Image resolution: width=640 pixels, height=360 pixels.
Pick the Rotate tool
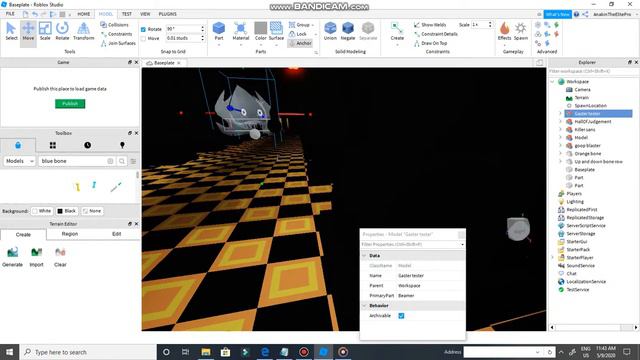tap(62, 31)
